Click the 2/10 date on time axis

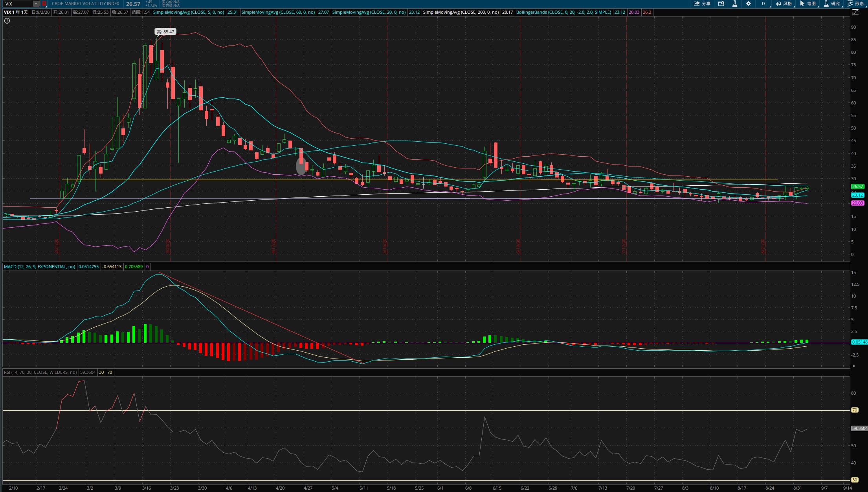[x=13, y=488]
